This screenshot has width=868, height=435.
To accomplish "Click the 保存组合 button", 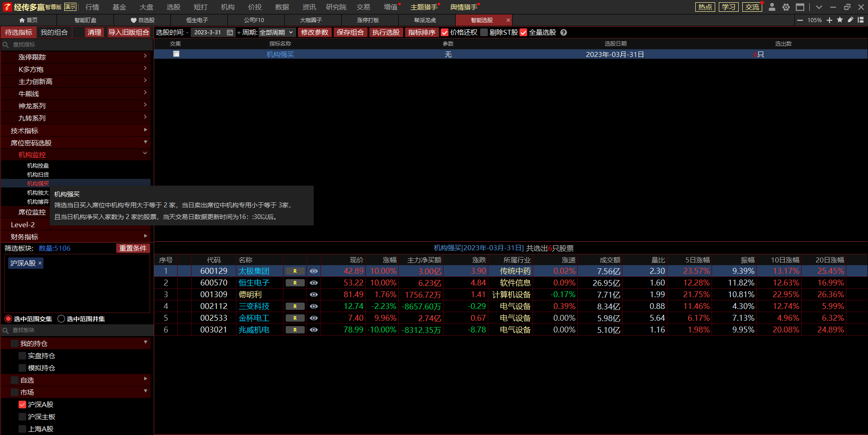I will pos(350,33).
